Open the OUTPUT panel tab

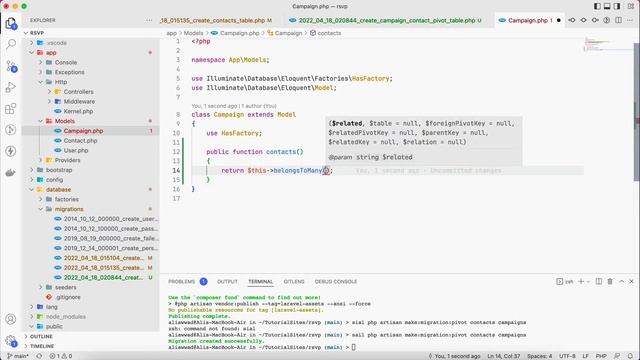pyautogui.click(x=227, y=281)
